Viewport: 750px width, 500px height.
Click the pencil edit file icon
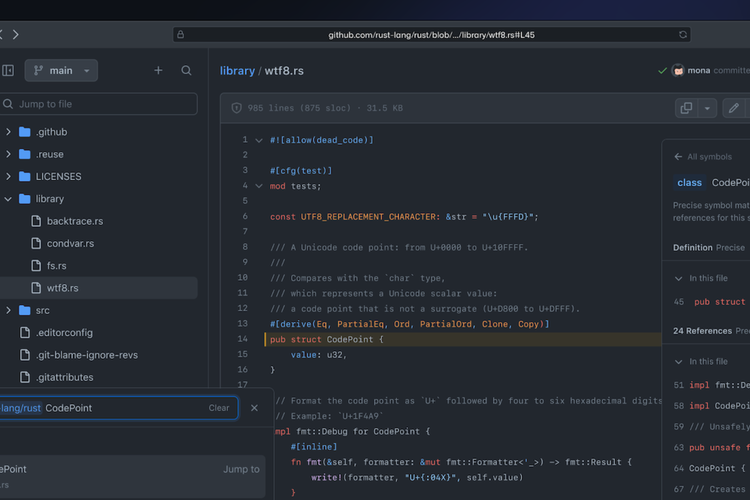coord(734,108)
